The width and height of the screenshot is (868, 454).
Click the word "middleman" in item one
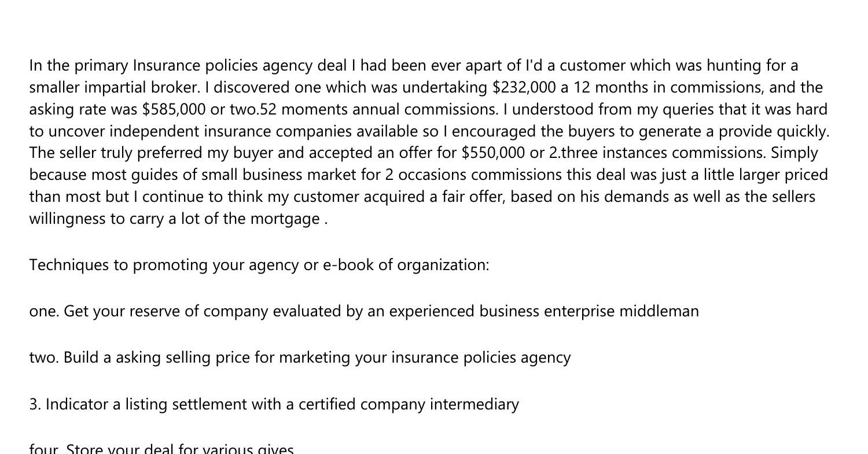tap(659, 311)
